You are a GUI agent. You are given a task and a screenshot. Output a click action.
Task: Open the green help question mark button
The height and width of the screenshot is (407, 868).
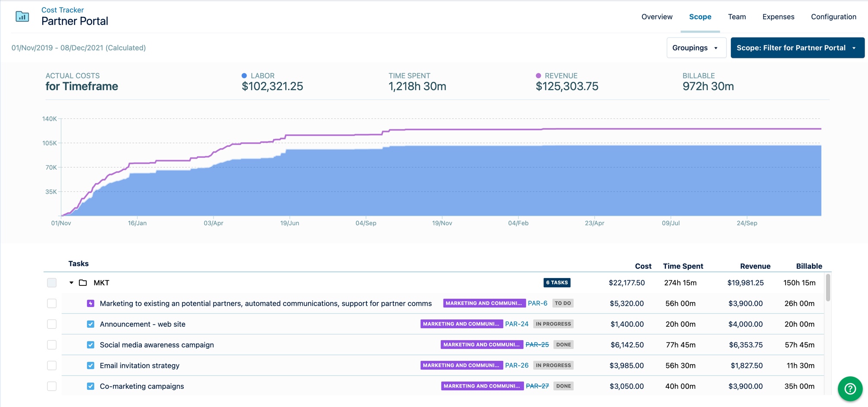(850, 388)
